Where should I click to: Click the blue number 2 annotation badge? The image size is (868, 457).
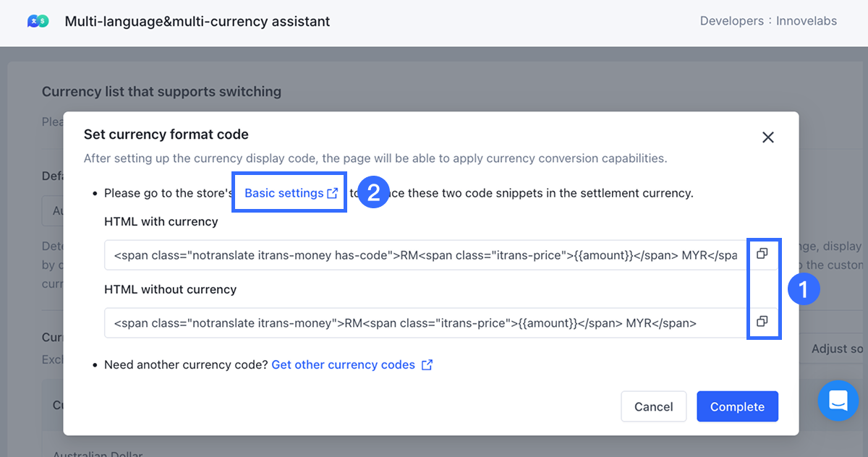(374, 192)
